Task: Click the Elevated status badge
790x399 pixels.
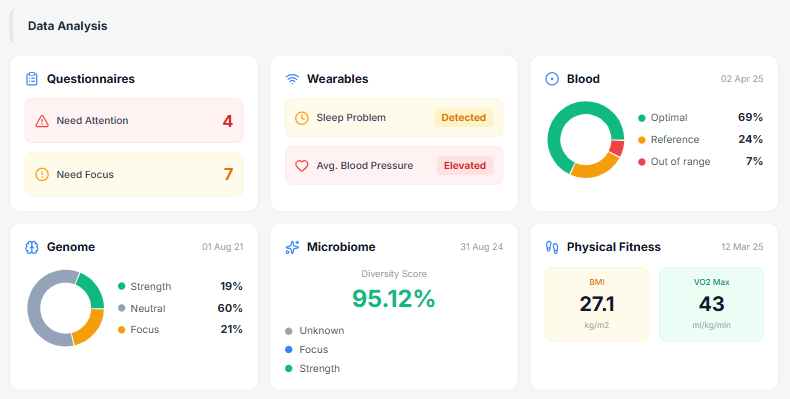Action: pos(465,166)
